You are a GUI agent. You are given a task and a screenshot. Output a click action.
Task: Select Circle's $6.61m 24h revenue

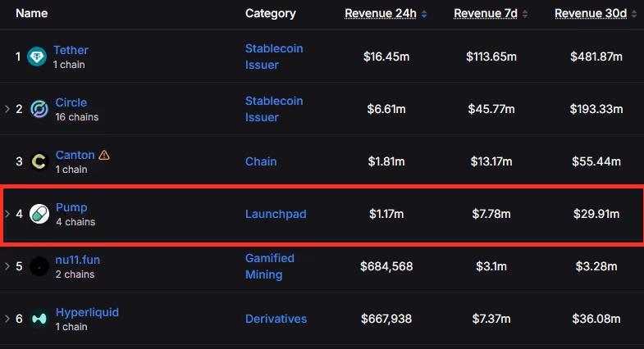(386, 109)
